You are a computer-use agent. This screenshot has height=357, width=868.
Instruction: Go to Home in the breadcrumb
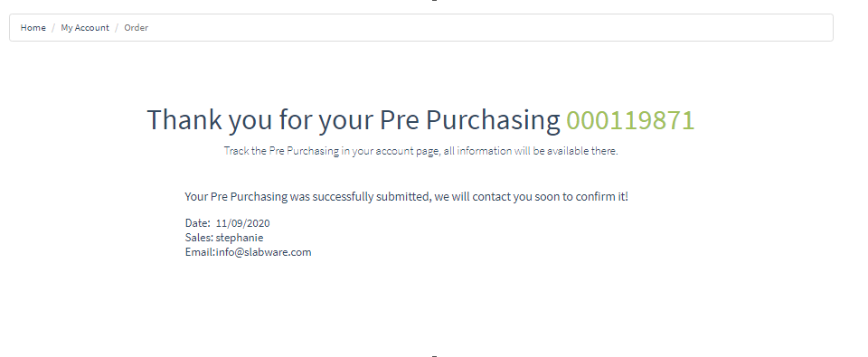(x=33, y=28)
